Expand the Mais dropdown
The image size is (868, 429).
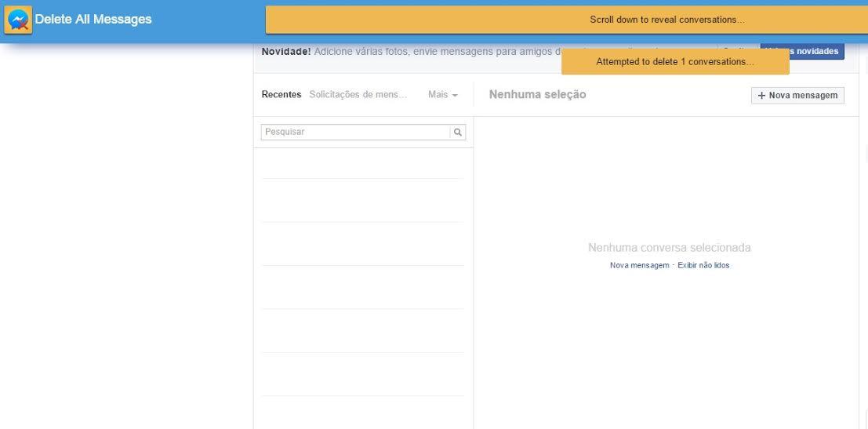click(442, 95)
